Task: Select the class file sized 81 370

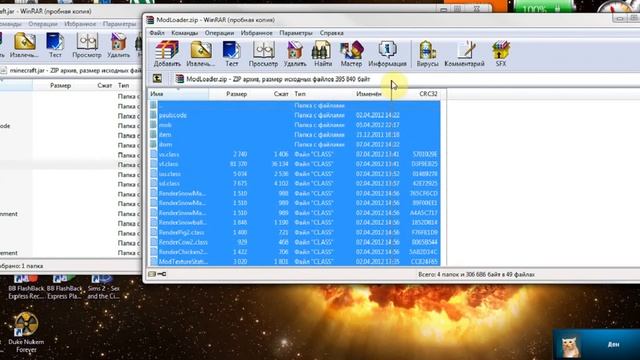Action: (295, 164)
